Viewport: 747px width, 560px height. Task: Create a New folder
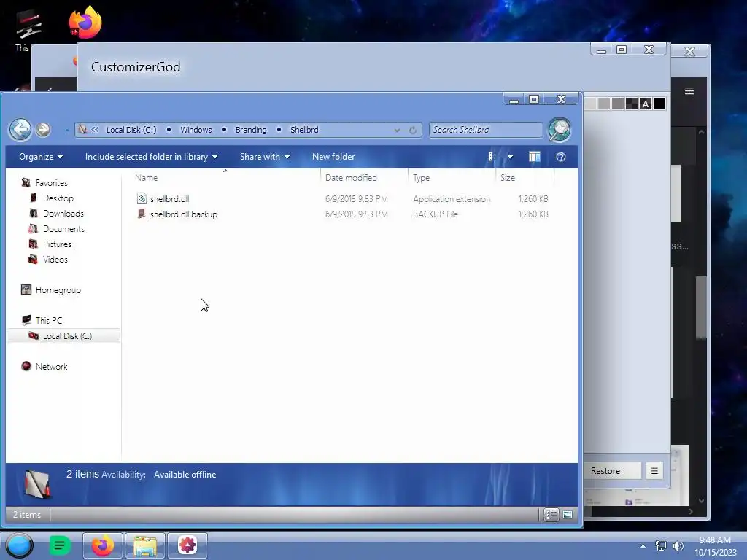pyautogui.click(x=333, y=157)
